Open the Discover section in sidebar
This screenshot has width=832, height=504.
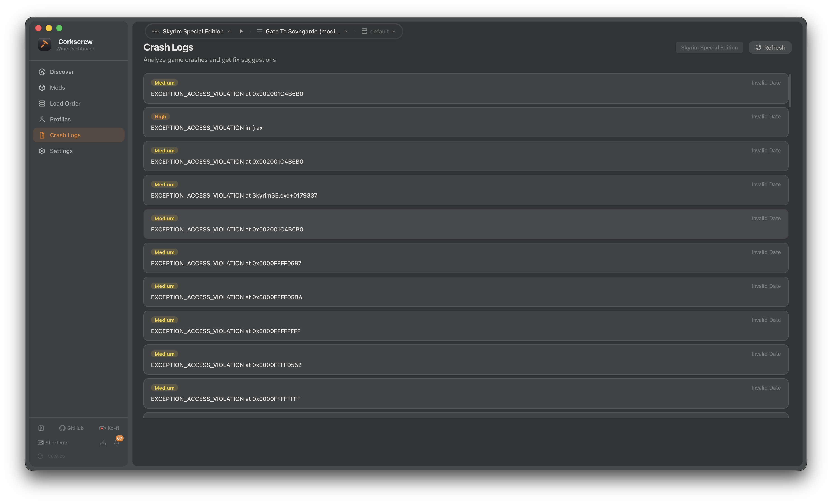[61, 72]
